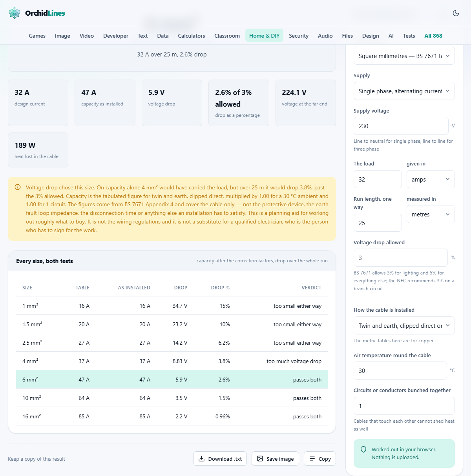Click the OrchidLines brand name
Image resolution: width=471 pixels, height=476 pixels.
45,13
